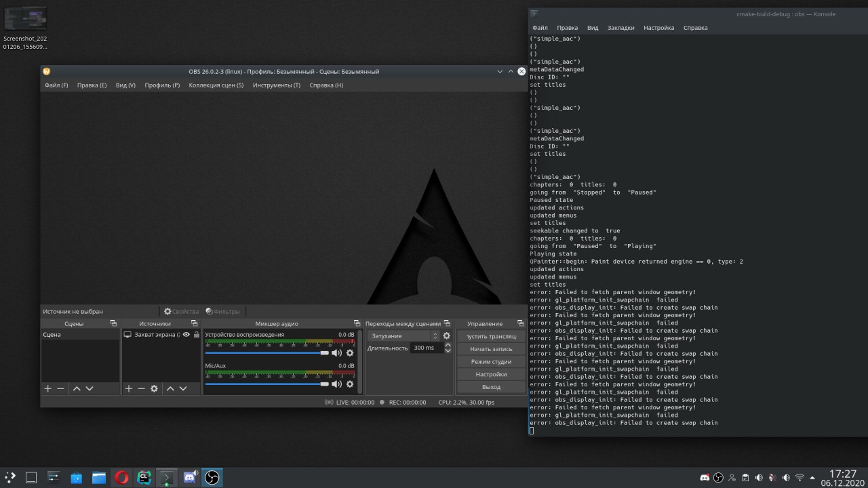This screenshot has width=868, height=488.
Task: Open the Правка (E) menu in OBS
Action: 92,85
